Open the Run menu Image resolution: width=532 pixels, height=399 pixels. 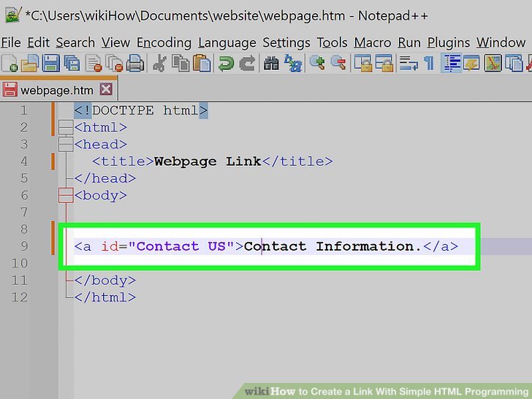409,42
